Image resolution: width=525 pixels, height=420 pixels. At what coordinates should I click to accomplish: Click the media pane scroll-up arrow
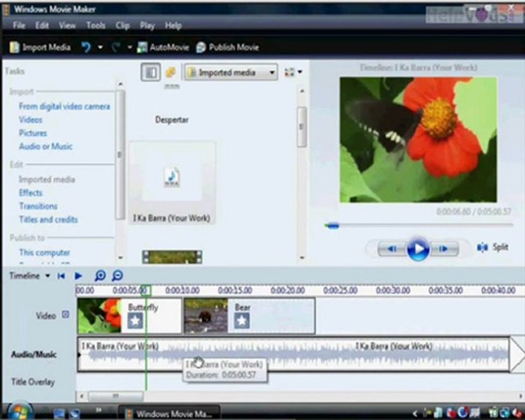[302, 91]
